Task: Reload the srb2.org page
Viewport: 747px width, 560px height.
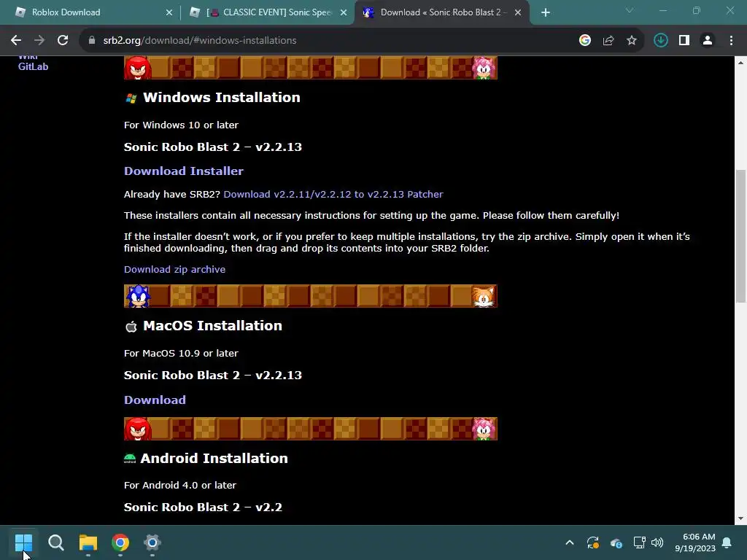Action: click(x=63, y=41)
